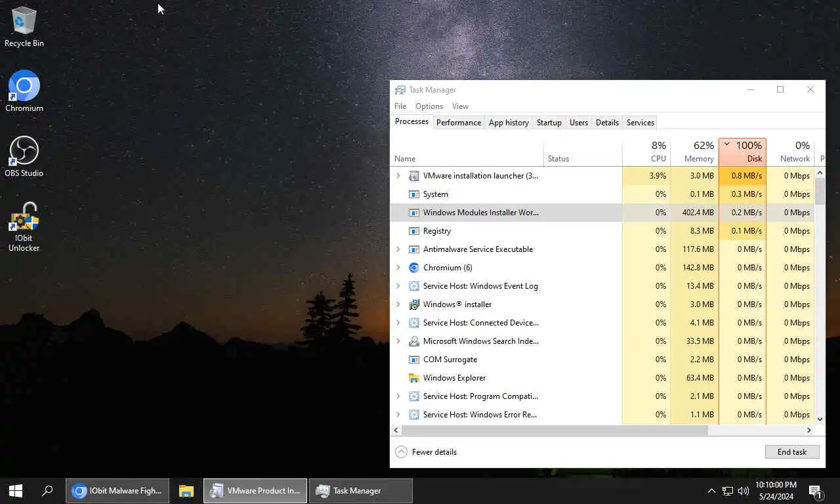Open the View menu
This screenshot has height=504, width=840.
(460, 106)
